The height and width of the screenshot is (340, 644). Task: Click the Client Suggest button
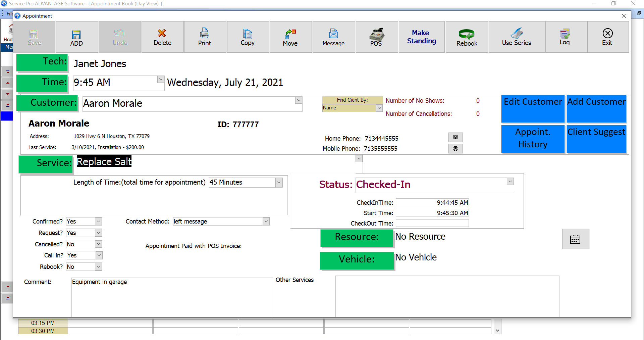pos(597,139)
